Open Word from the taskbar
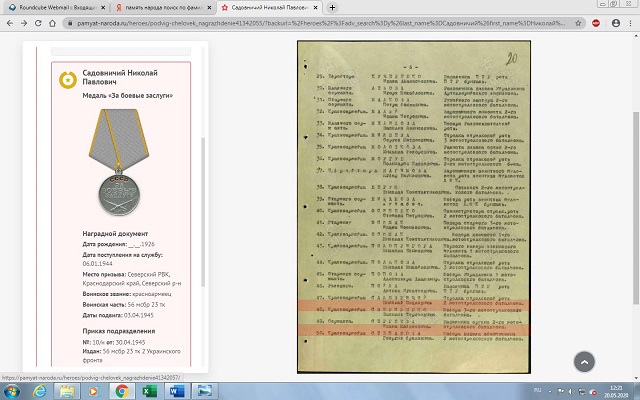Screen dimensions: 640x400 (x=177, y=391)
